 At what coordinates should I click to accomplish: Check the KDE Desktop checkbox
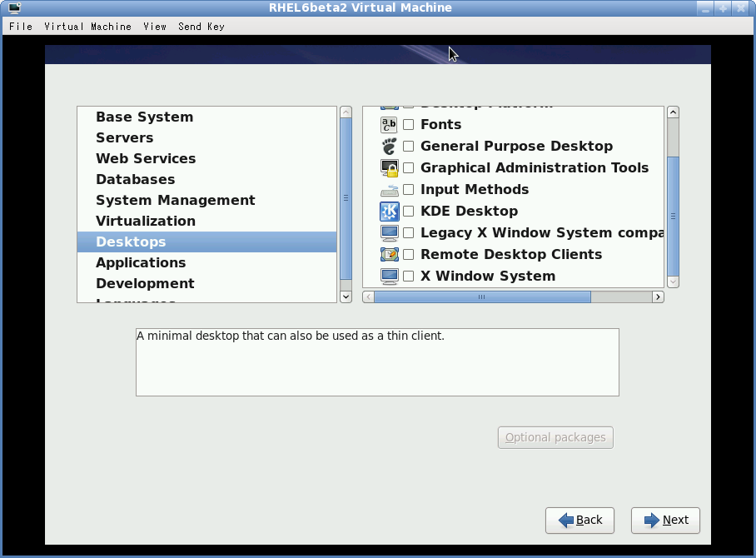pyautogui.click(x=408, y=212)
